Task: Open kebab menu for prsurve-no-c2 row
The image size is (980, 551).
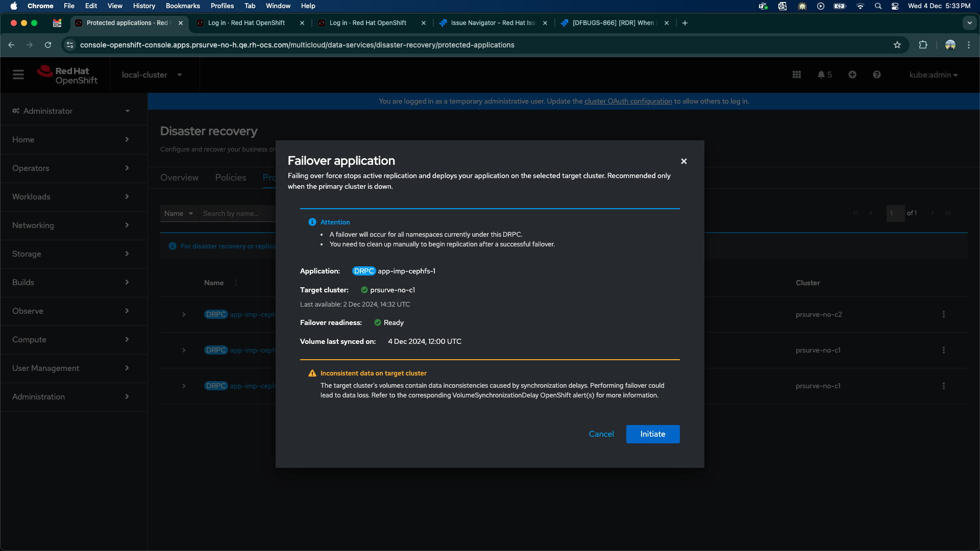Action: (944, 315)
